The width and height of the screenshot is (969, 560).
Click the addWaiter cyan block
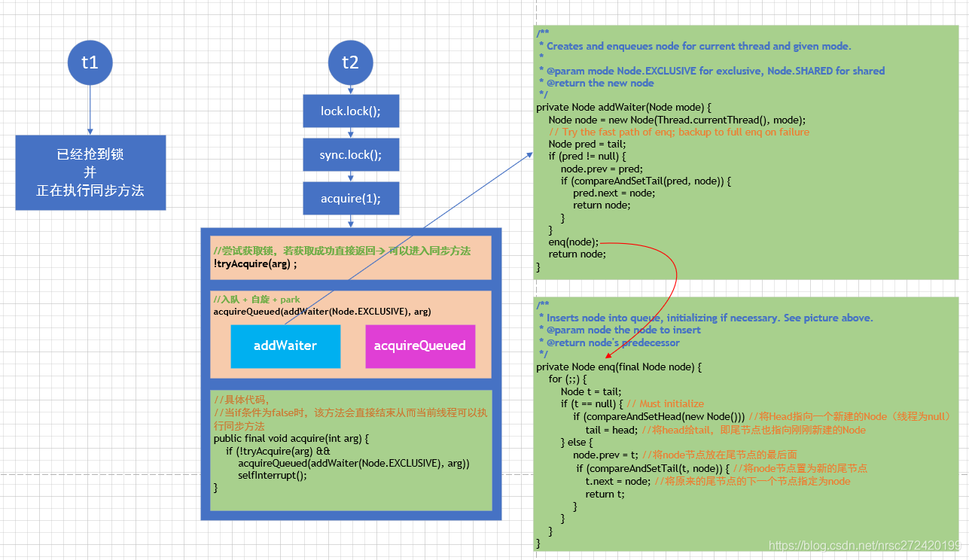[285, 346]
